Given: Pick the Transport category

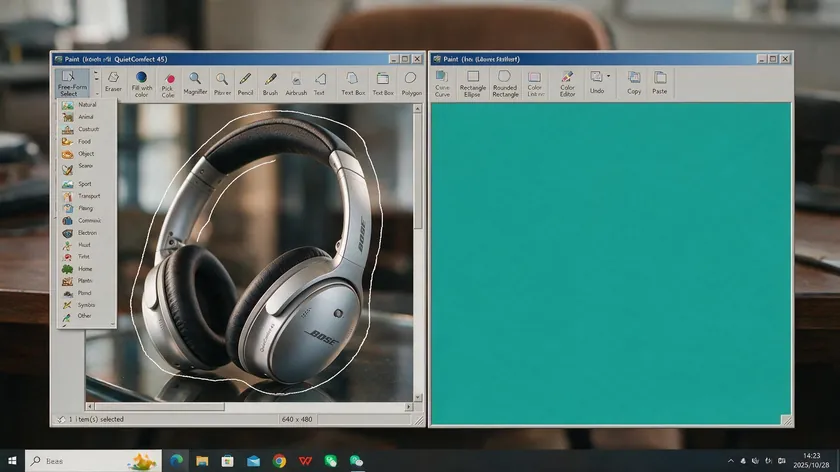Looking at the screenshot, I should click(86, 196).
